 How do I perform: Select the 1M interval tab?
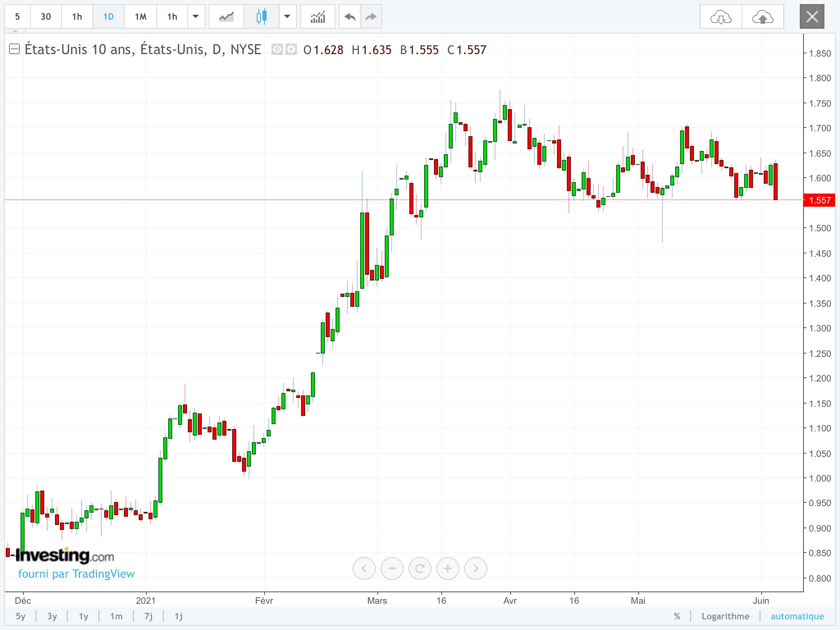point(140,17)
